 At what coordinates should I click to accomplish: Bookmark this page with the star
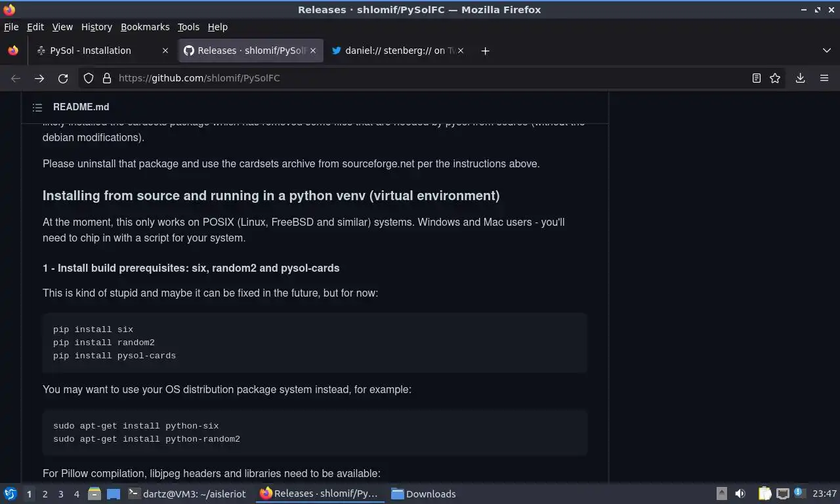coord(775,78)
